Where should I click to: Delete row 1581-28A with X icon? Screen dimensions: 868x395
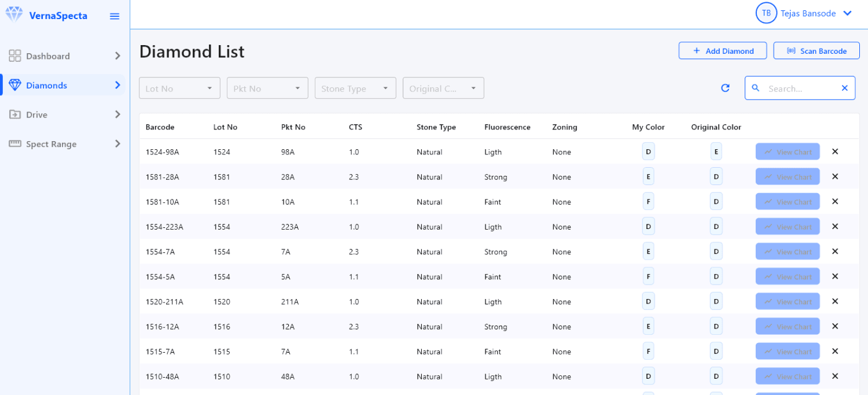pyautogui.click(x=835, y=176)
